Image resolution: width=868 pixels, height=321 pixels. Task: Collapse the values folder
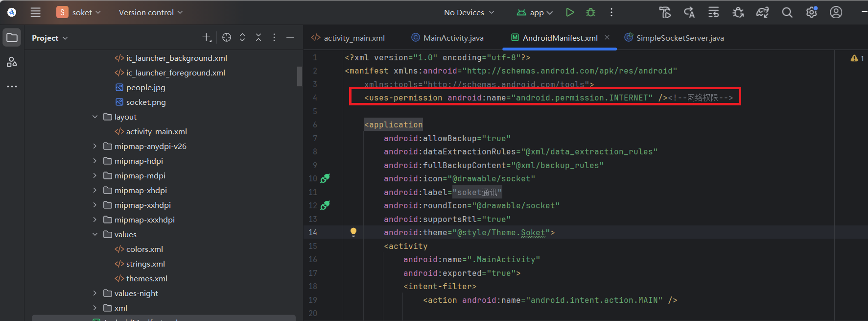click(95, 234)
